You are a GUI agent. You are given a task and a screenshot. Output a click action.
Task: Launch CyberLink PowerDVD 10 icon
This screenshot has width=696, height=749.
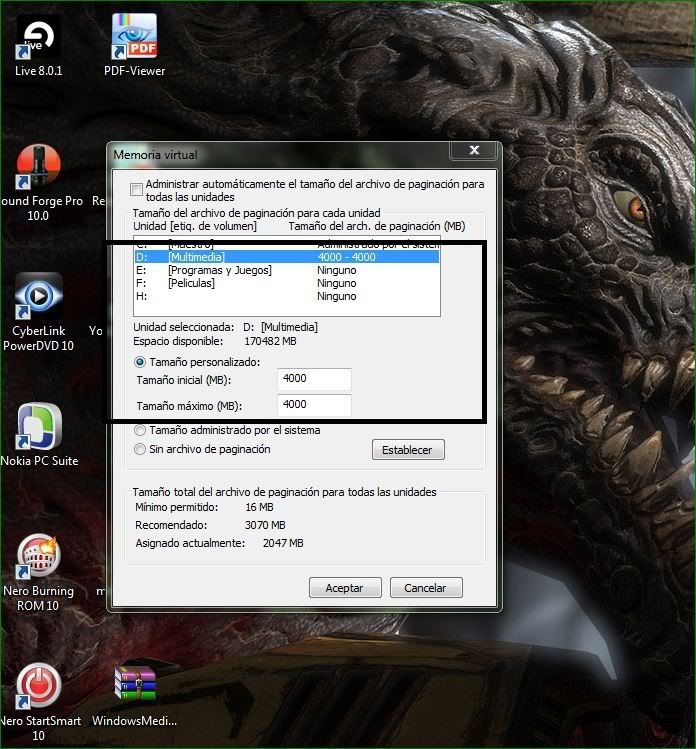[38, 312]
